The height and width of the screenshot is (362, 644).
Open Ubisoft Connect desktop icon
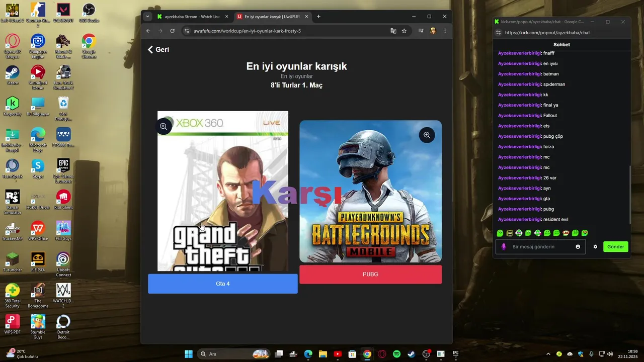point(63,265)
